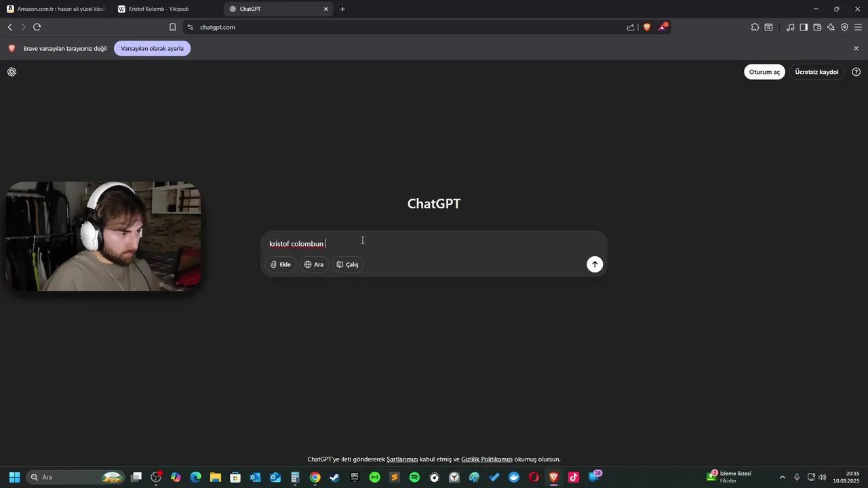Close the ChatGPT tab
868x488 pixels.
(325, 9)
